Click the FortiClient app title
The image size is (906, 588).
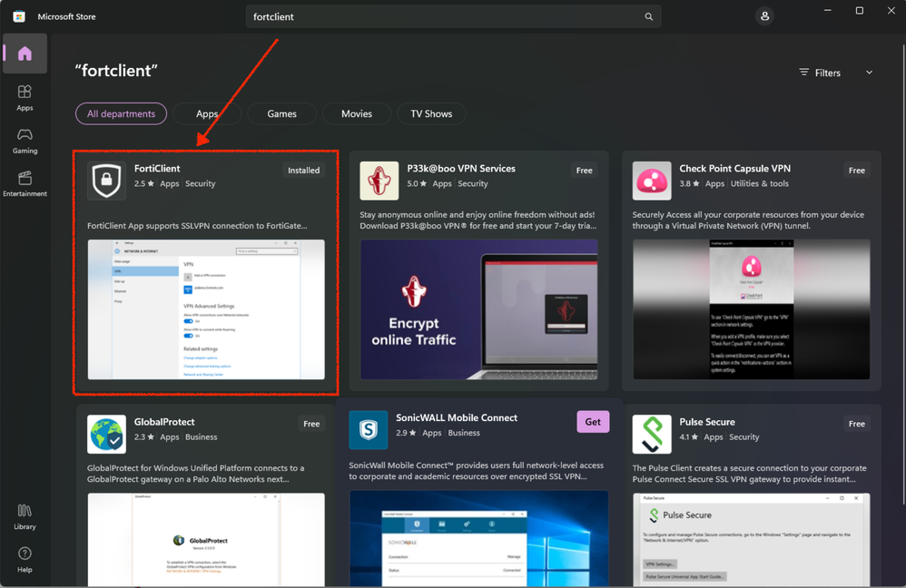coord(157,169)
